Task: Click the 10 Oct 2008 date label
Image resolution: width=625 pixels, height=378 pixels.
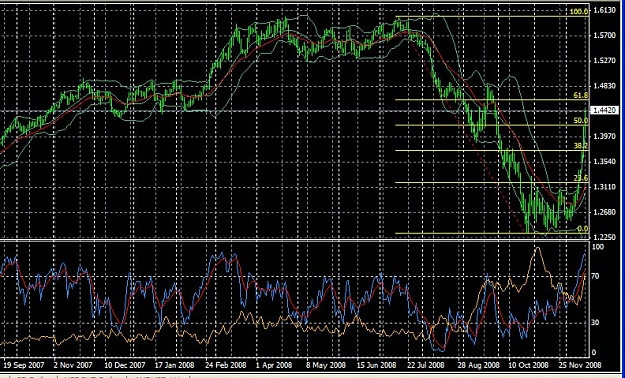Action: coord(529,365)
